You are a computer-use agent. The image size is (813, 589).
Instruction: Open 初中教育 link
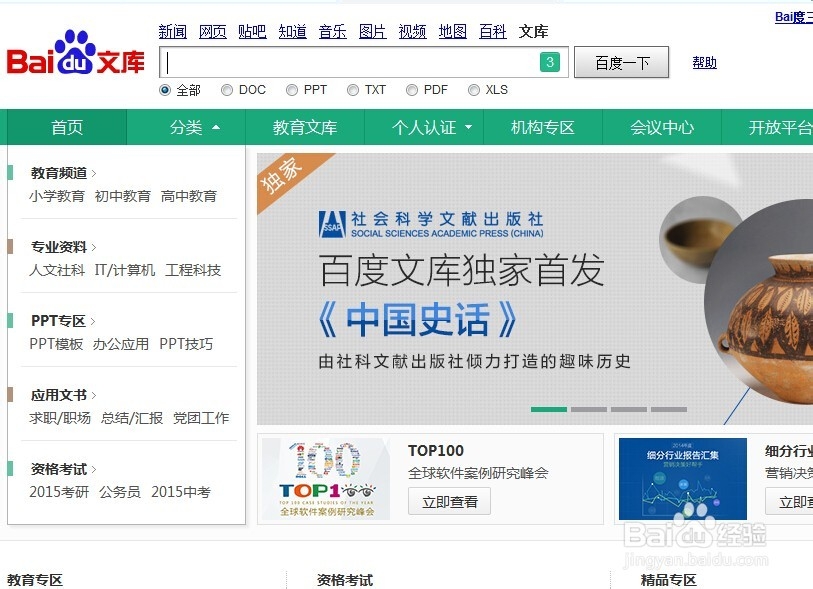123,196
